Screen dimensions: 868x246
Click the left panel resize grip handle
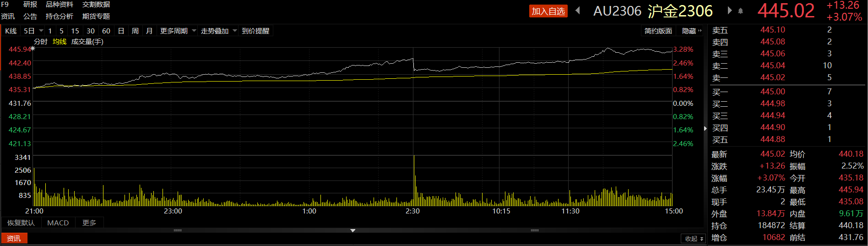click(178, 230)
